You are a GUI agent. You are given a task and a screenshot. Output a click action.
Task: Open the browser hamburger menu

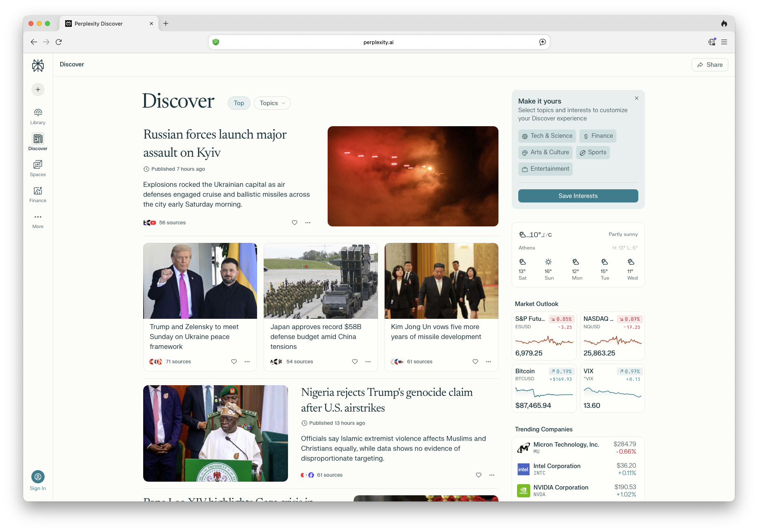point(724,42)
